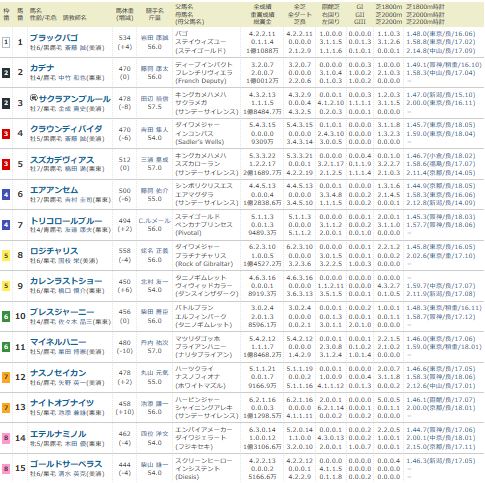Open トリコロールブルー horse link

coord(66,221)
